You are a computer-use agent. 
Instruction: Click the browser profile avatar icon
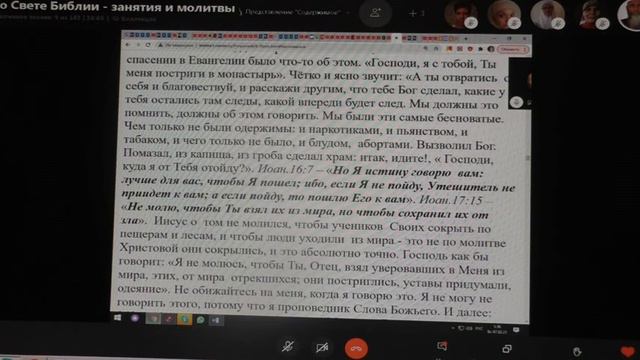[491, 49]
